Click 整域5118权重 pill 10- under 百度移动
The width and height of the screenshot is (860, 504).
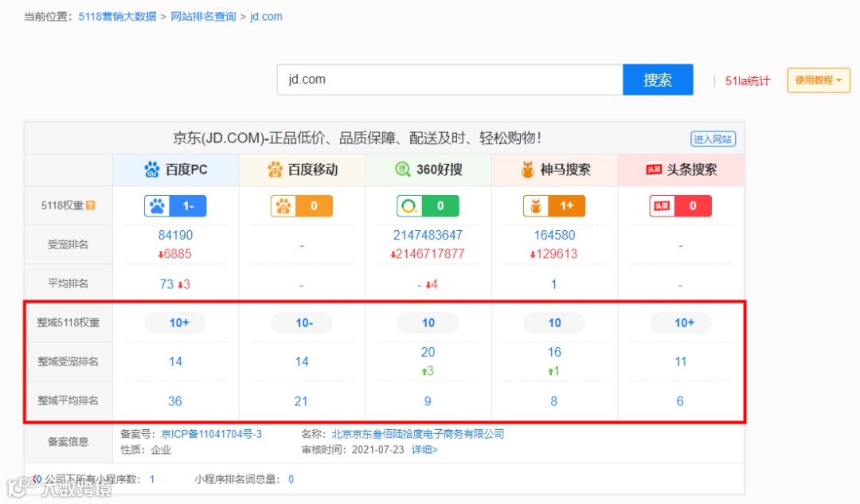(302, 322)
